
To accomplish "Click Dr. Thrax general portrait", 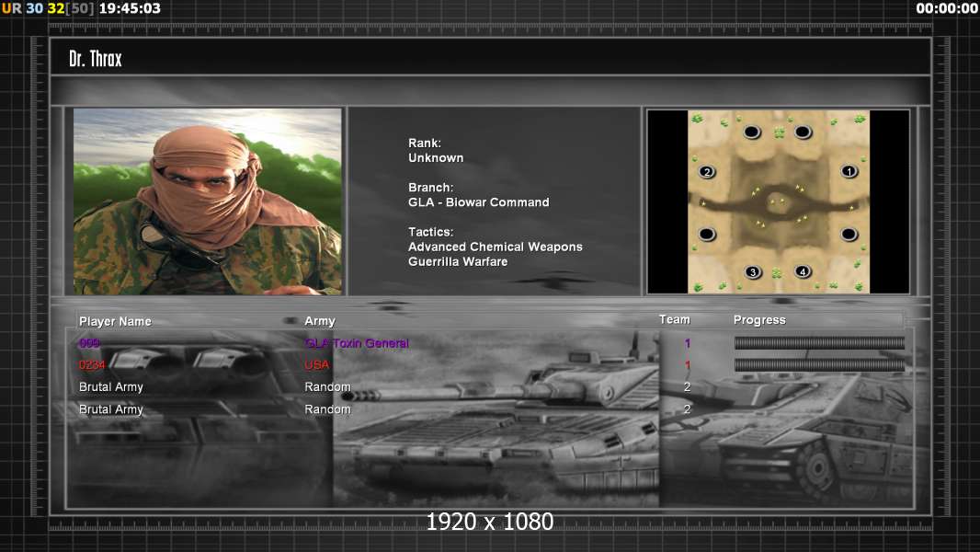I will (x=208, y=201).
